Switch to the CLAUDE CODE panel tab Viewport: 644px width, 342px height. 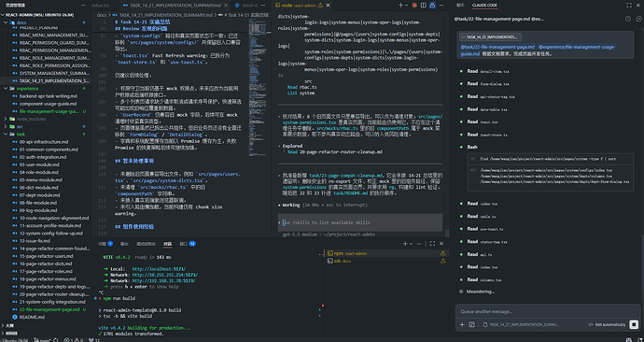pyautogui.click(x=484, y=6)
